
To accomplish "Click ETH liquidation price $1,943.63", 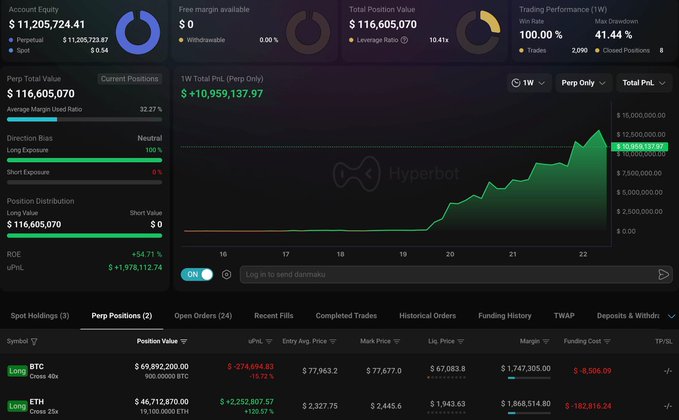I will tap(447, 404).
